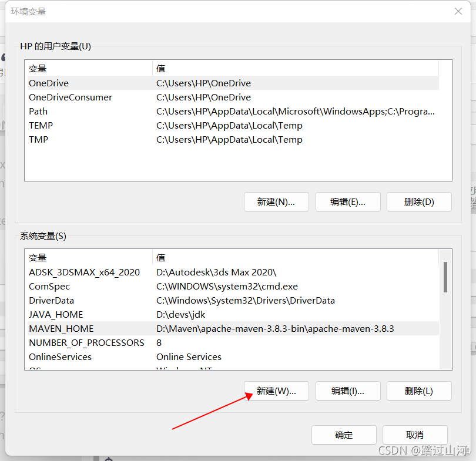Click the value C:\WINDOWS\system32\cmd.exe

point(227,287)
